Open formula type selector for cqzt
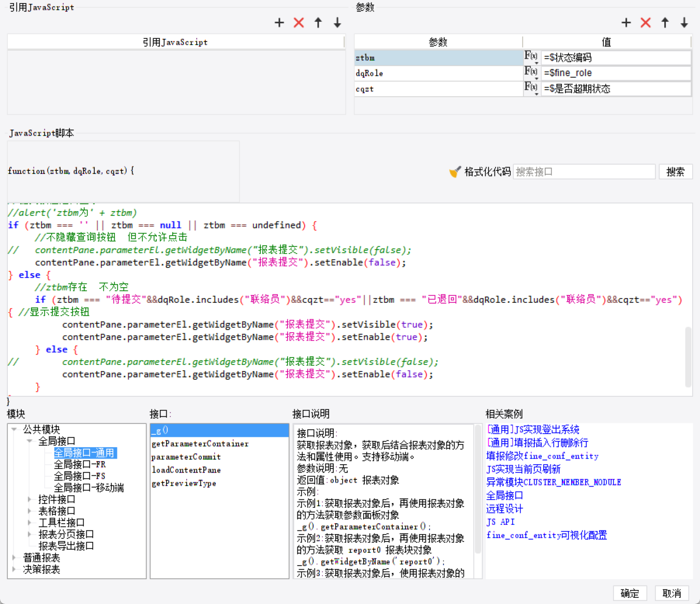 [x=531, y=88]
